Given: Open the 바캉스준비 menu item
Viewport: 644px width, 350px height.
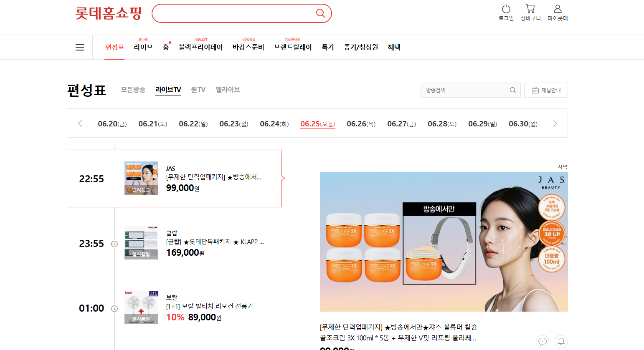Looking at the screenshot, I should (248, 47).
